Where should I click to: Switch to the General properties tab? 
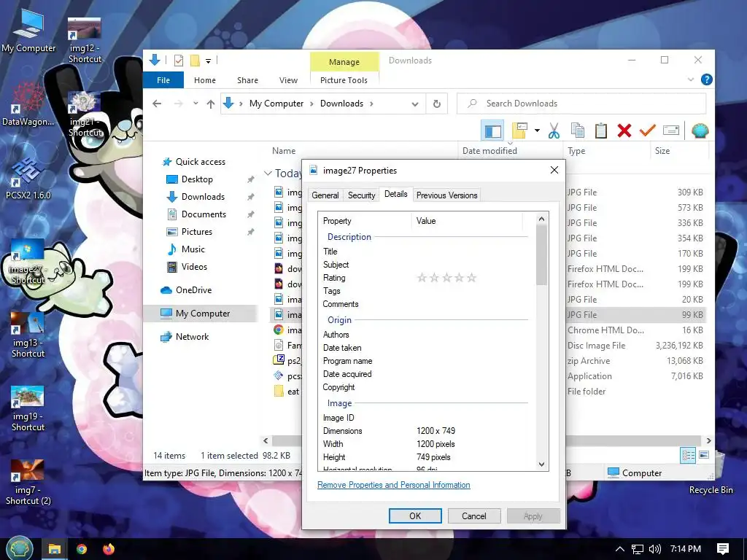(x=325, y=195)
